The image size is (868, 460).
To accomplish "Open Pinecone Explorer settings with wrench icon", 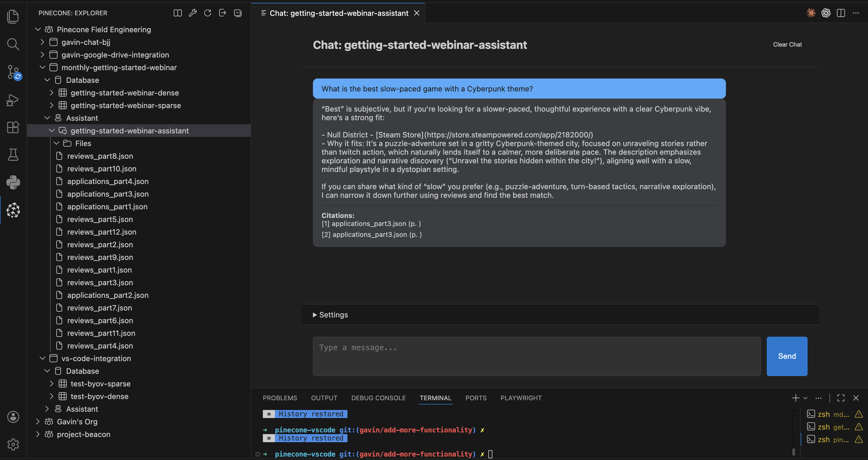I will pos(193,13).
